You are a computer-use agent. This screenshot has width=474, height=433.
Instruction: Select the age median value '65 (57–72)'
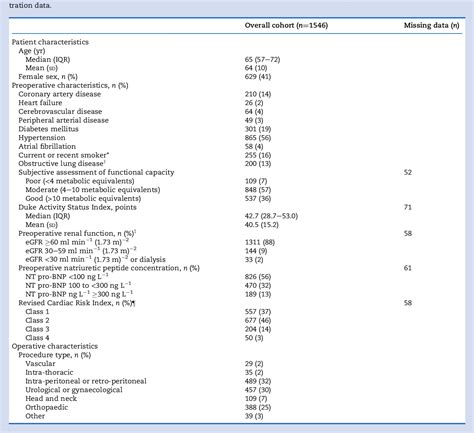262,59
